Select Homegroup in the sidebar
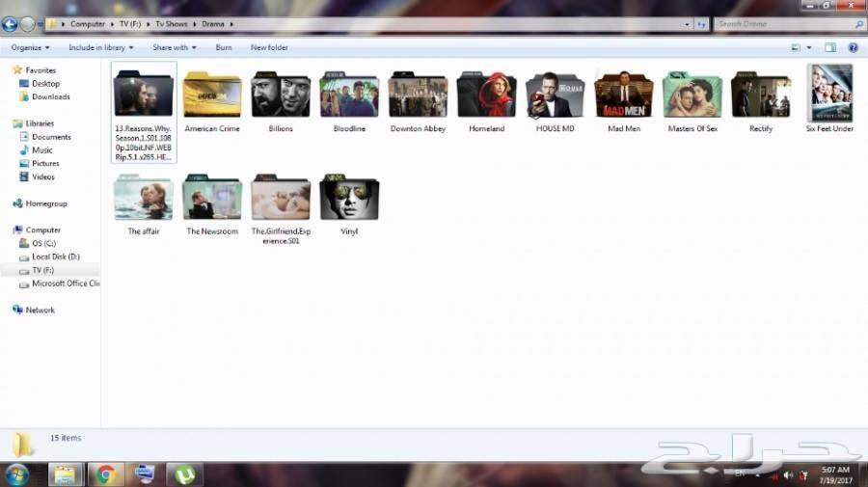868x487 pixels. click(46, 203)
